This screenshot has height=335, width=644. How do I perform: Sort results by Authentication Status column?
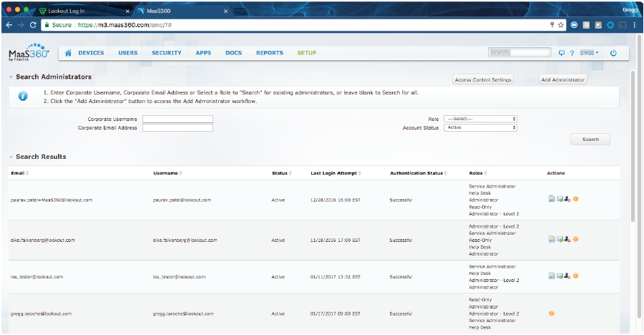[419, 173]
